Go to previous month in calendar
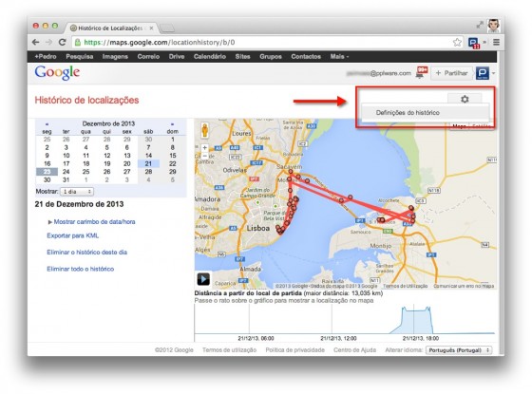Screen dimensions: 532x394 [47, 124]
